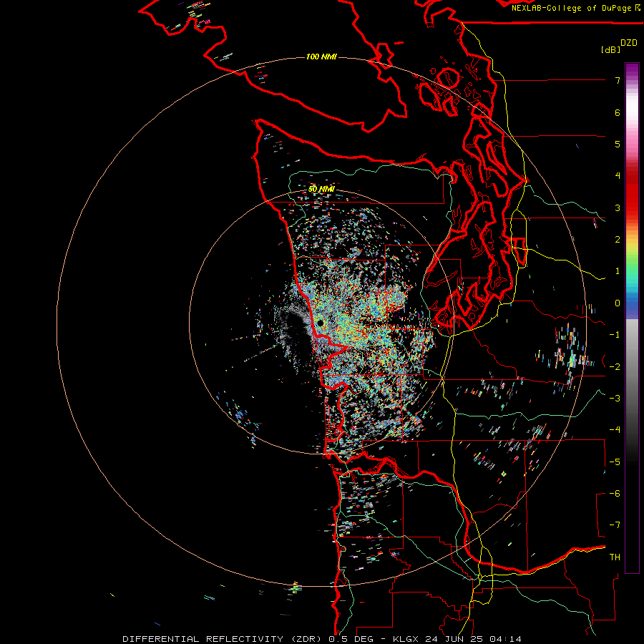This screenshot has height=644, width=644.
Task: Click the -2 value on color scale
Action: [x=615, y=367]
